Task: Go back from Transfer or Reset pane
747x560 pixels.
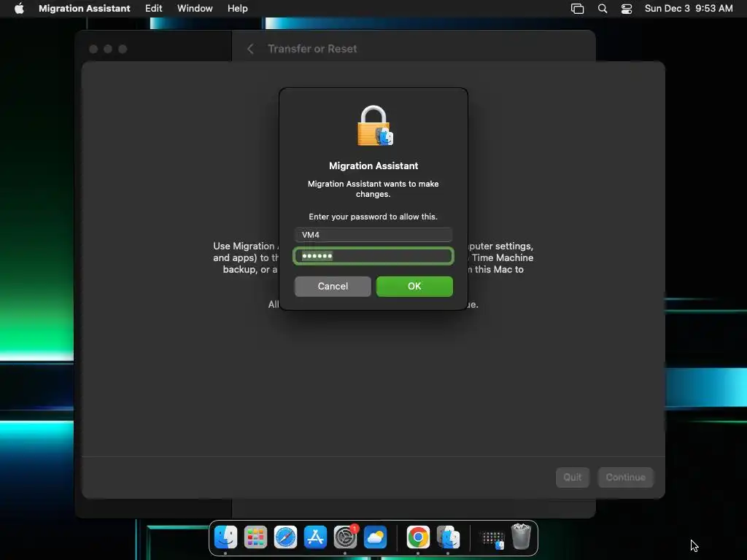Action: click(x=250, y=49)
